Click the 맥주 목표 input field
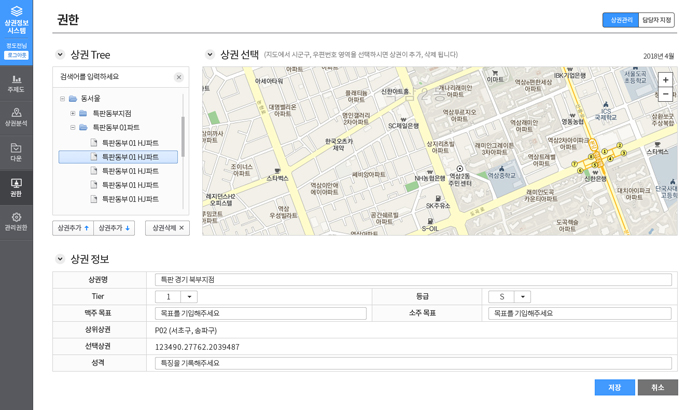700x410 pixels. 261,313
